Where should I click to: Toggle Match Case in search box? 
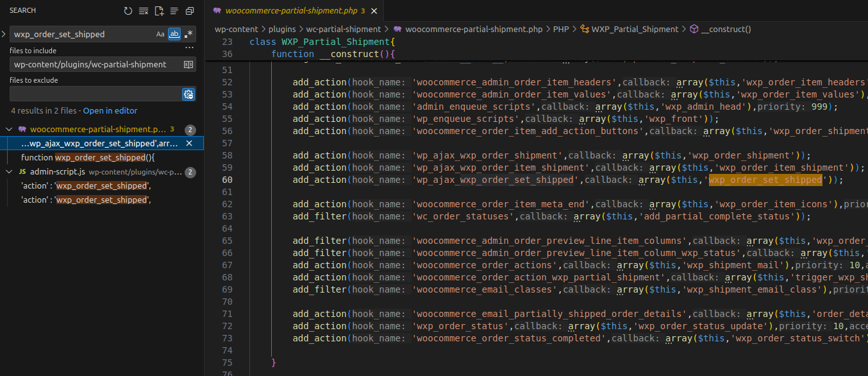pyautogui.click(x=160, y=34)
